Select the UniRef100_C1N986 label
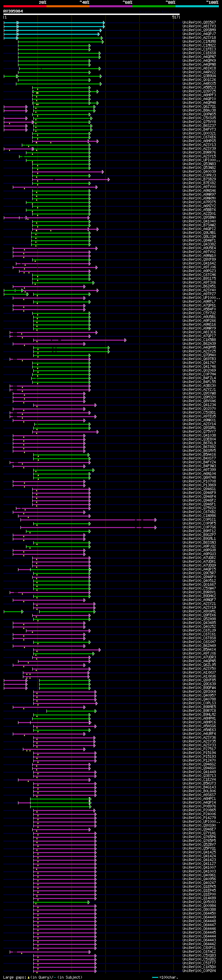The image size is (222, 980). click(199, 516)
